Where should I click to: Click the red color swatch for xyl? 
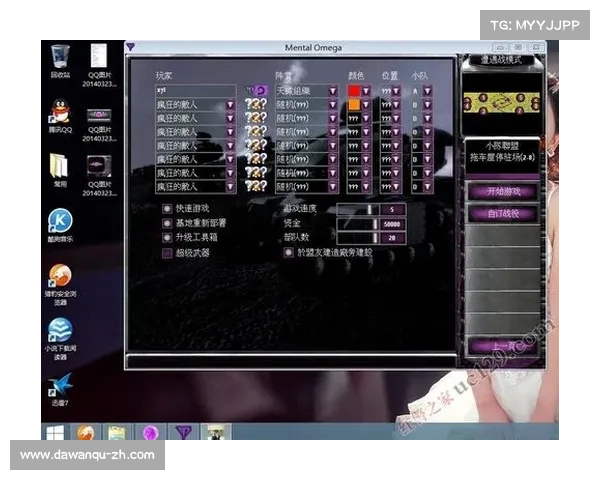click(x=354, y=91)
